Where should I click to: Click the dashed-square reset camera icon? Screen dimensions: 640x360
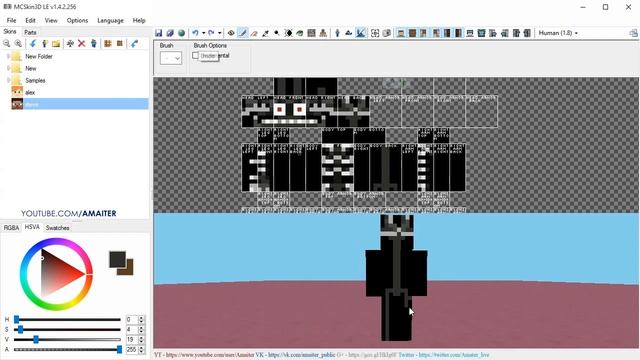pos(375,33)
